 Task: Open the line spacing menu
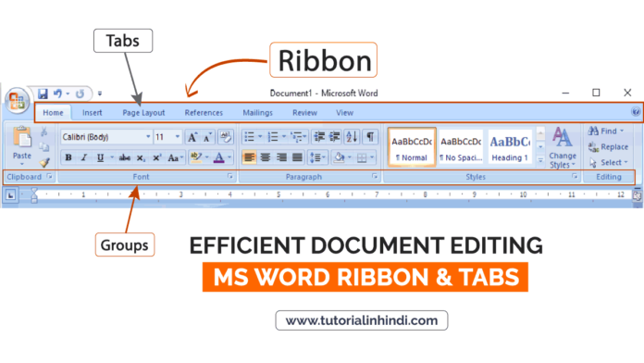(x=317, y=157)
